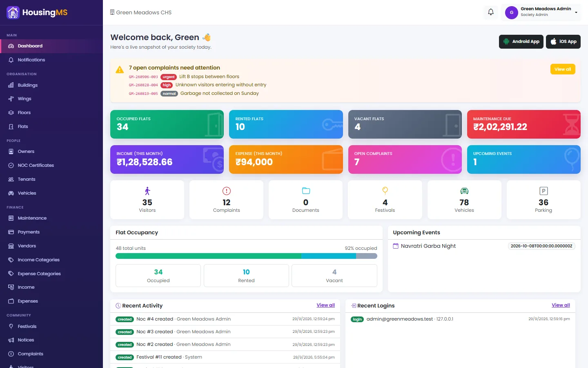Click the NOC Certificates check icon

click(11, 166)
